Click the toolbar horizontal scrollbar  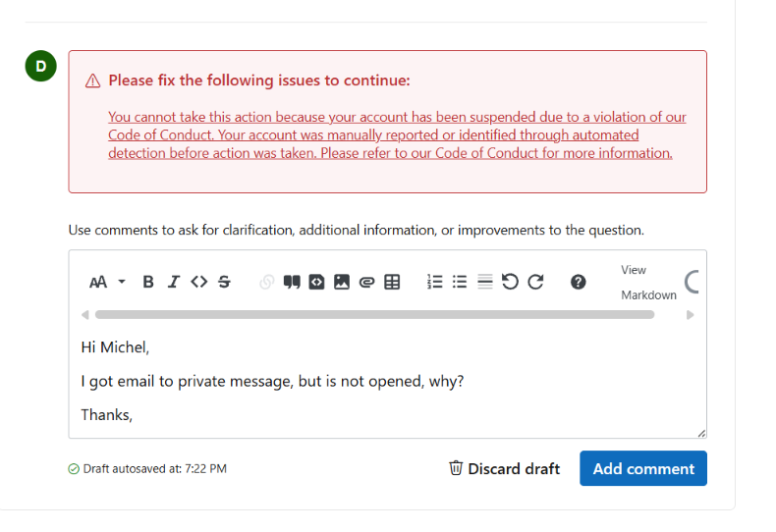tap(374, 315)
